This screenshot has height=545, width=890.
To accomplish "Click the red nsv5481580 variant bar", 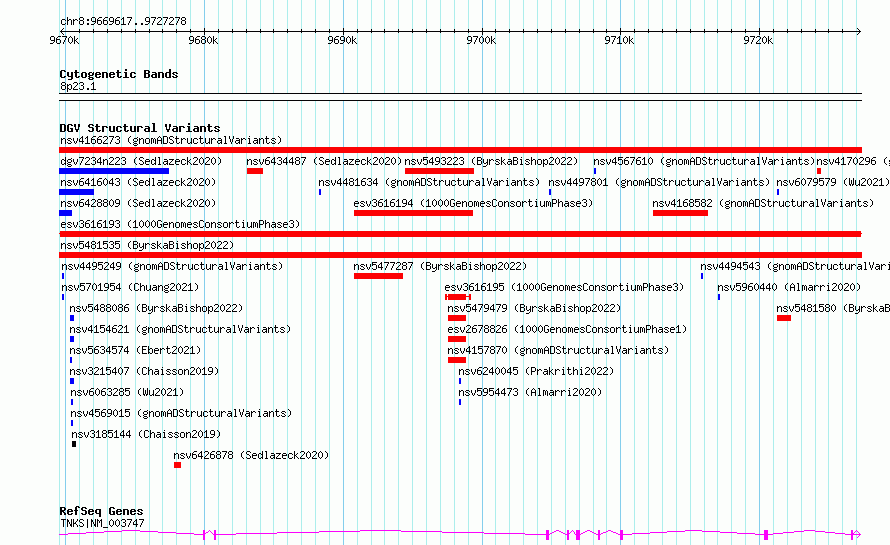I will coord(784,318).
